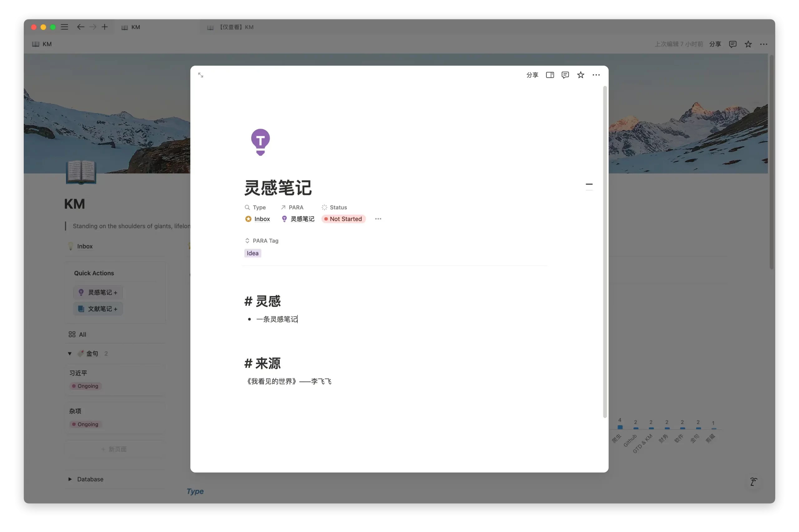The width and height of the screenshot is (799, 532).
Task: Click the KM book icon in breadcrumb
Action: tap(35, 44)
